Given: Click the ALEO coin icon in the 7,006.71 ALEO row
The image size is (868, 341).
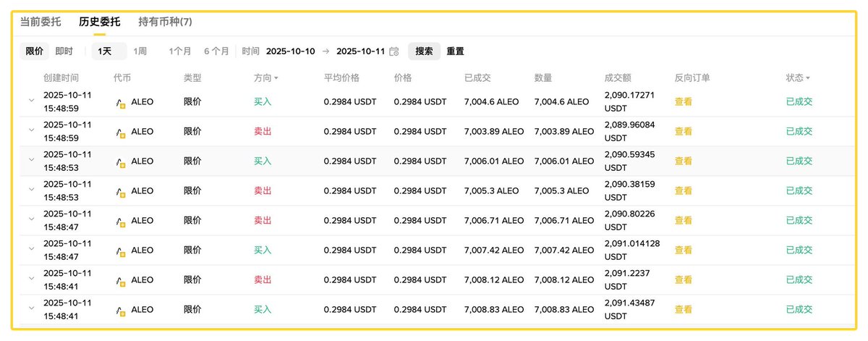Looking at the screenshot, I should (121, 221).
